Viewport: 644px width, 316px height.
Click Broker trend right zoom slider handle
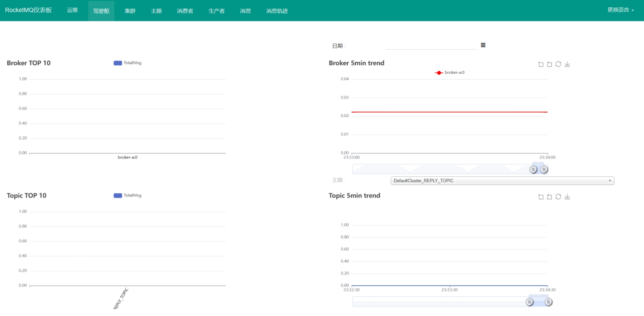click(x=544, y=169)
